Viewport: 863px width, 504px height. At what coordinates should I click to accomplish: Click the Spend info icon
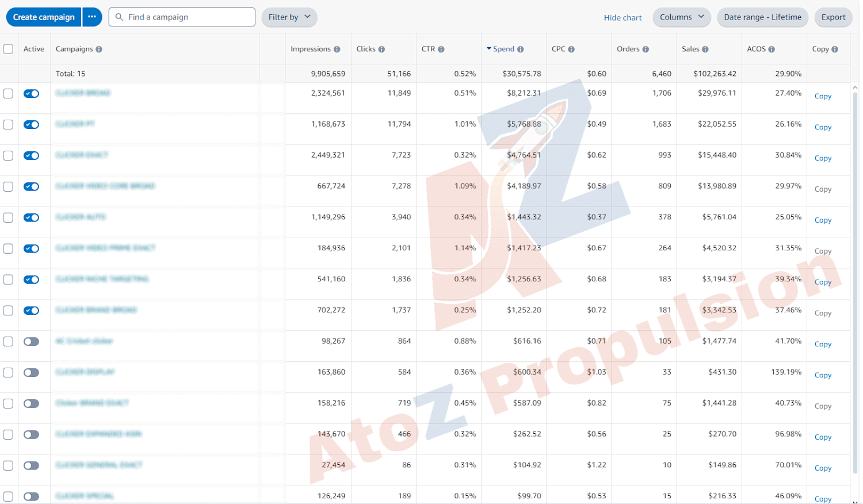[521, 49]
